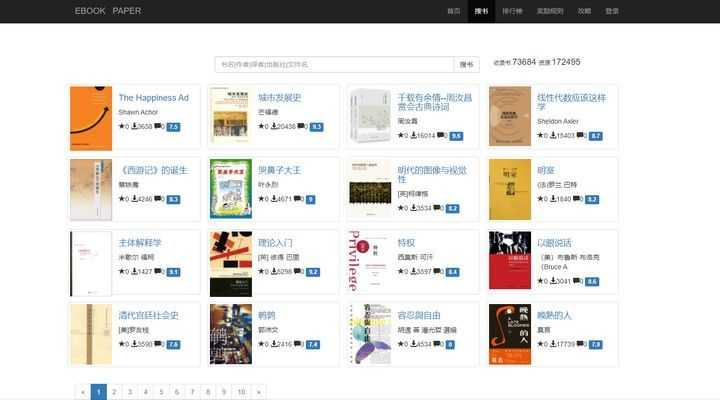The width and height of the screenshot is (720, 400).
Task: Open the 排行榜 navigation tab
Action: 512,11
